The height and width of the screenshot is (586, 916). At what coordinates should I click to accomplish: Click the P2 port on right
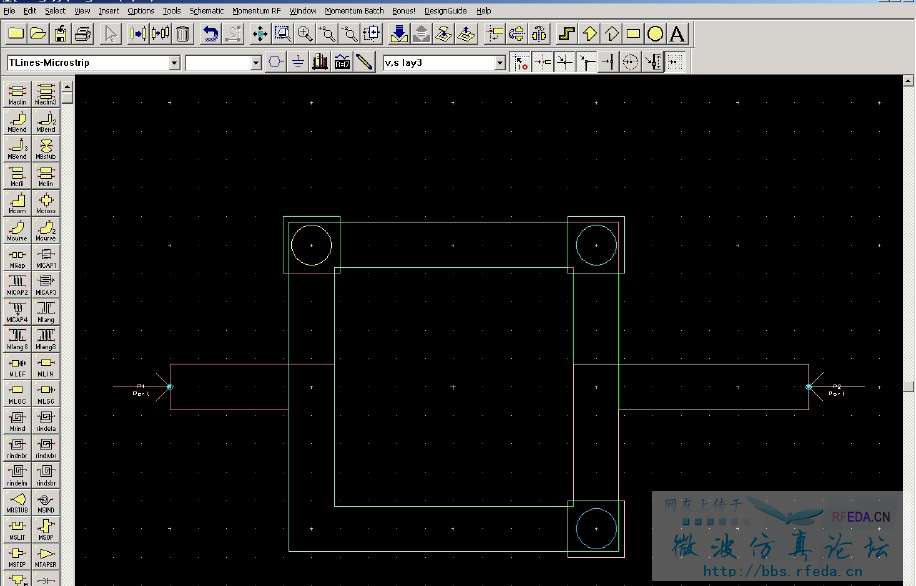click(809, 387)
